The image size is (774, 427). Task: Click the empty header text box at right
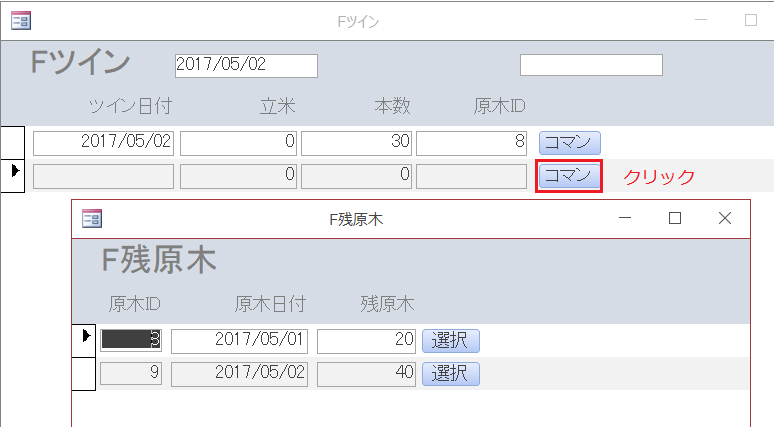click(591, 65)
